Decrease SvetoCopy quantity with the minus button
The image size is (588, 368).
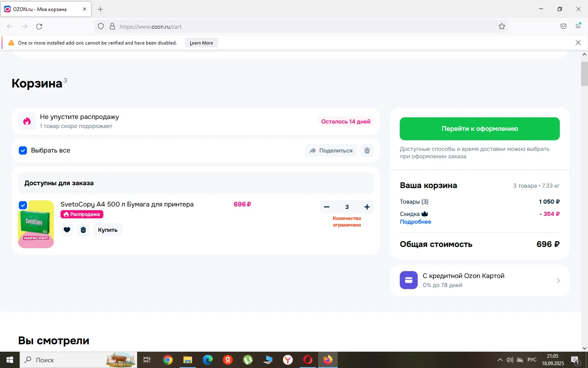pyautogui.click(x=327, y=207)
